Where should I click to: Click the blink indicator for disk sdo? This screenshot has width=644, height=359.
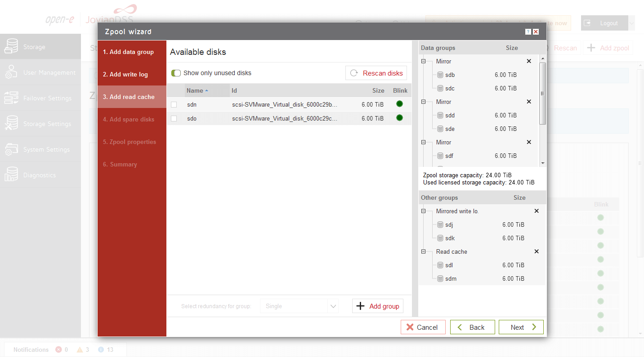click(x=399, y=118)
